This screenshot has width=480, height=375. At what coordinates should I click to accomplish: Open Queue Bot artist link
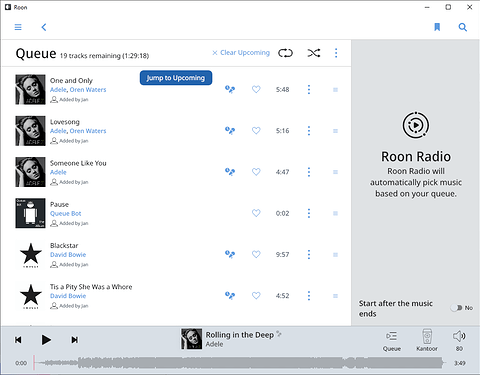pyautogui.click(x=66, y=214)
